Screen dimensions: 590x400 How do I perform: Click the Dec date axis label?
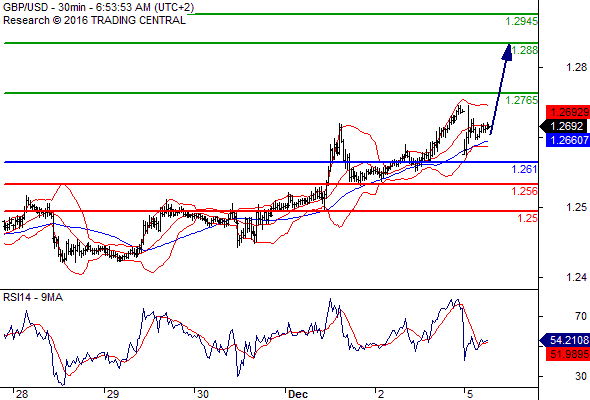coord(298,394)
